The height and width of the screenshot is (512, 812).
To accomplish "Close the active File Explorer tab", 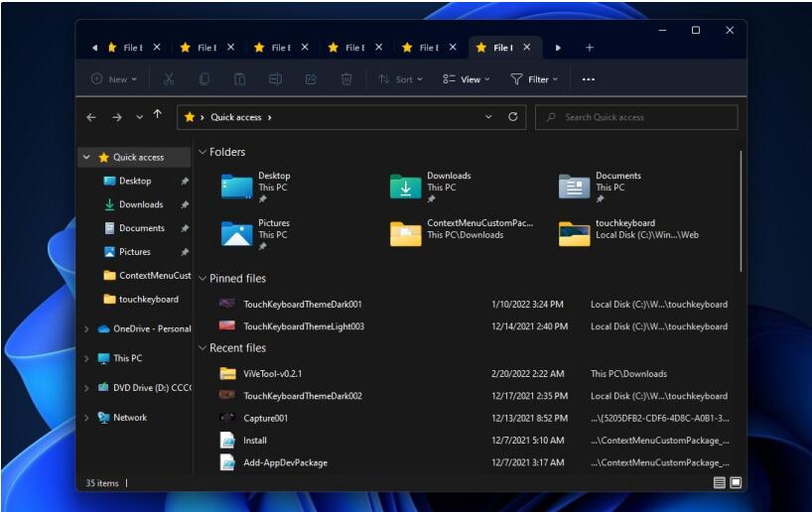I will 527,47.
